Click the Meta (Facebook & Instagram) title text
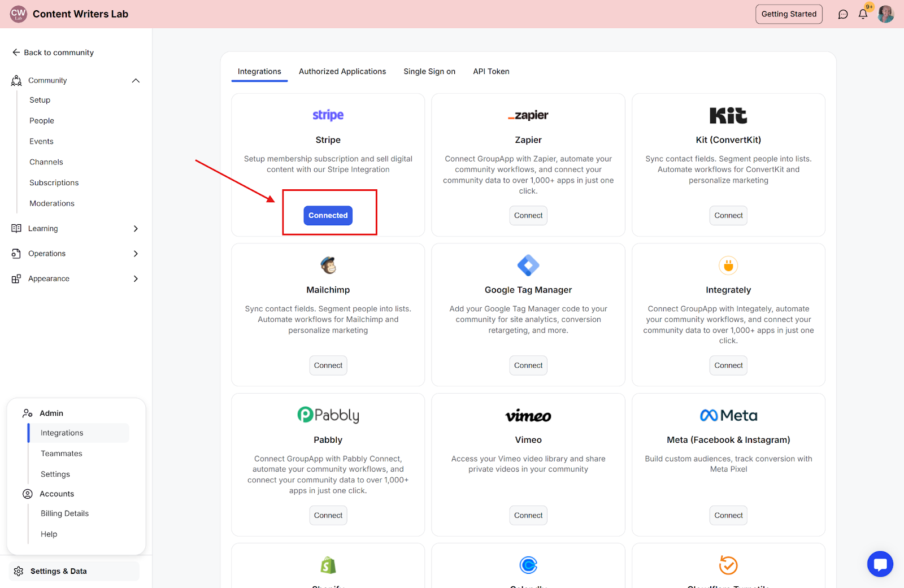Image resolution: width=904 pixels, height=588 pixels. coord(728,440)
